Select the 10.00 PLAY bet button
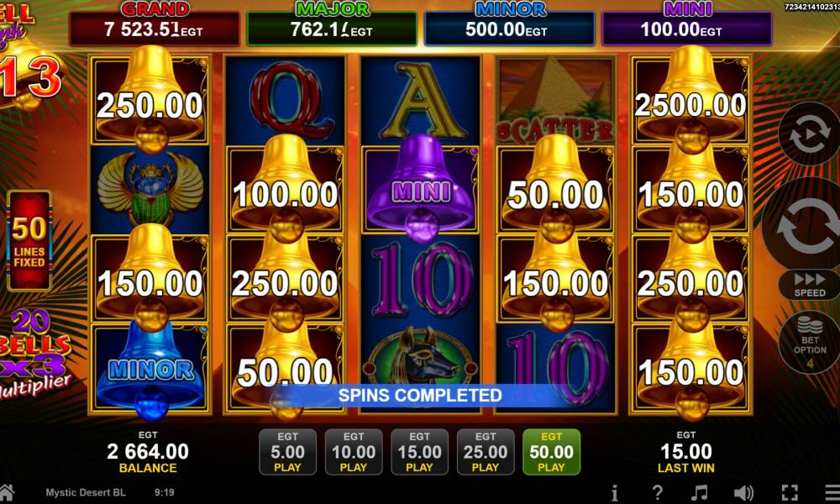Image resolution: width=840 pixels, height=504 pixels. pyautogui.click(x=354, y=452)
